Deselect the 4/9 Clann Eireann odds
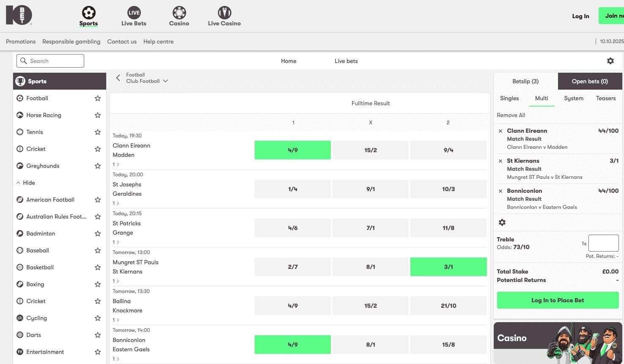Viewport: 624px width, 364px height. click(292, 150)
